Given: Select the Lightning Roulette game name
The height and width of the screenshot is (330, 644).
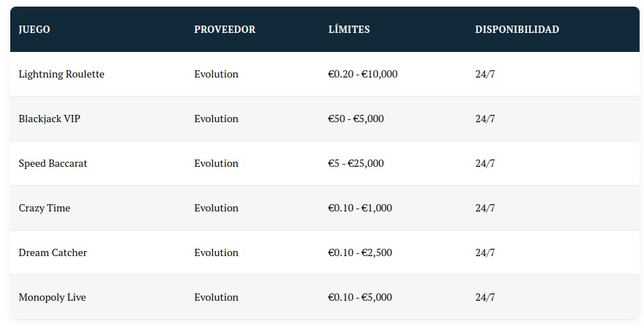Looking at the screenshot, I should (61, 75).
